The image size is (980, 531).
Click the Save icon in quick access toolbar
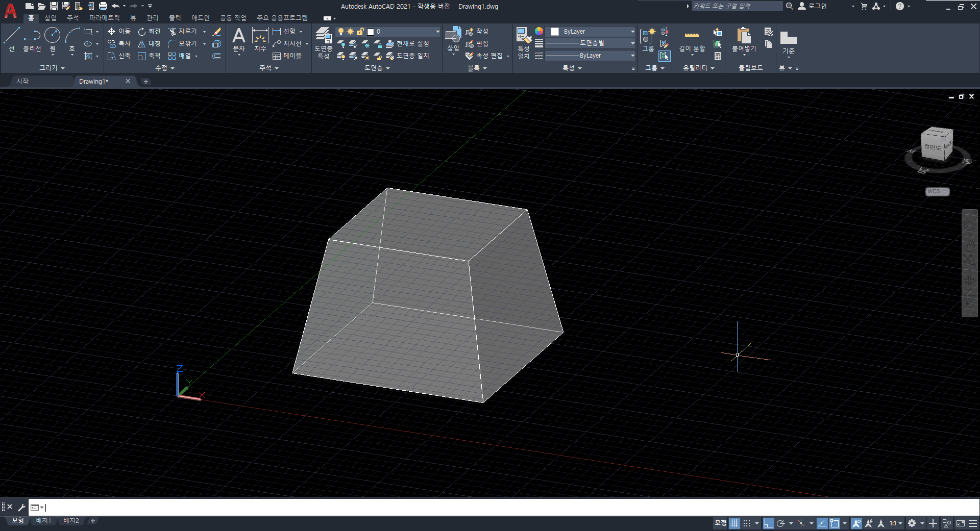[x=54, y=6]
